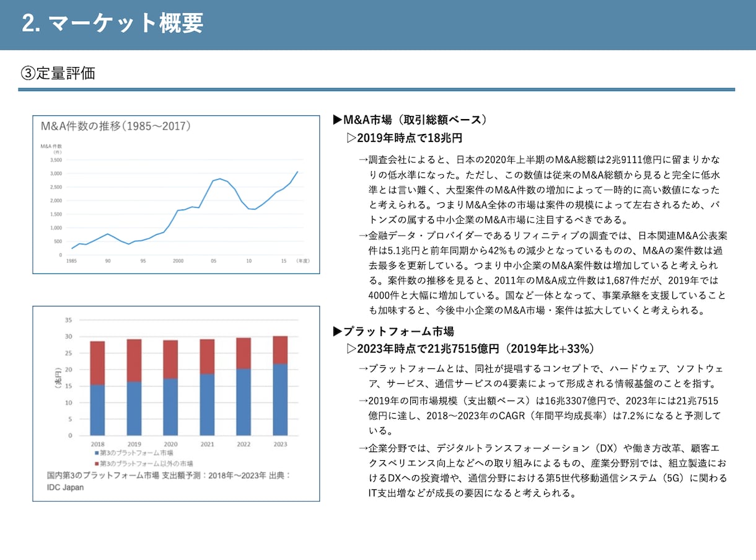Click the subheading ▷2019年時点で18兆円
Image resolution: width=756 pixels, height=560 pixels.
click(x=404, y=138)
